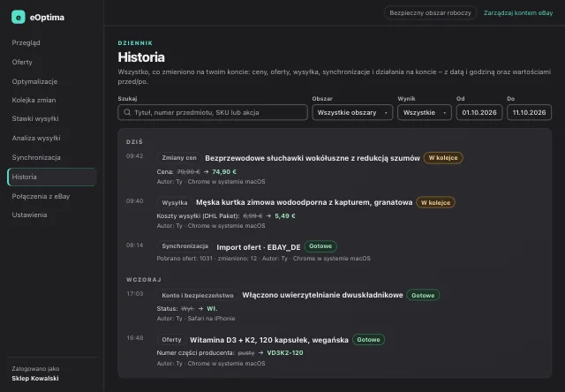Edit the Do date 11.10.2026
Viewport: 565px width, 392px height.
(x=529, y=112)
